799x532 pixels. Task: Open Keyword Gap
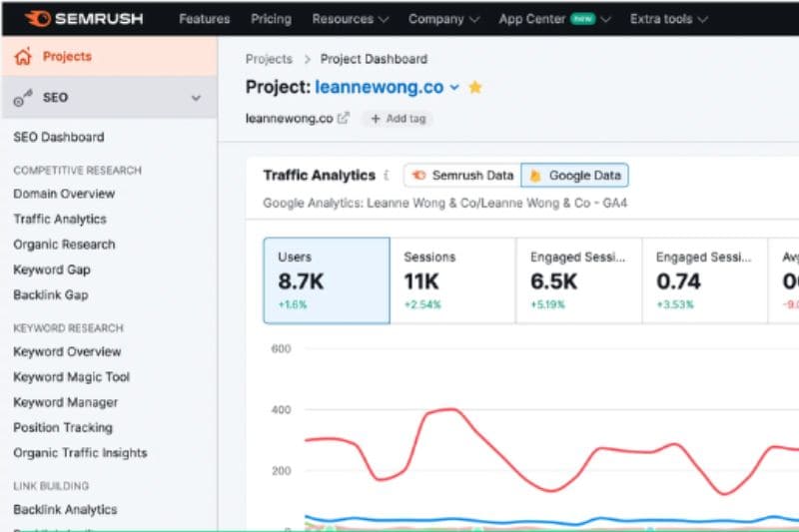[52, 269]
